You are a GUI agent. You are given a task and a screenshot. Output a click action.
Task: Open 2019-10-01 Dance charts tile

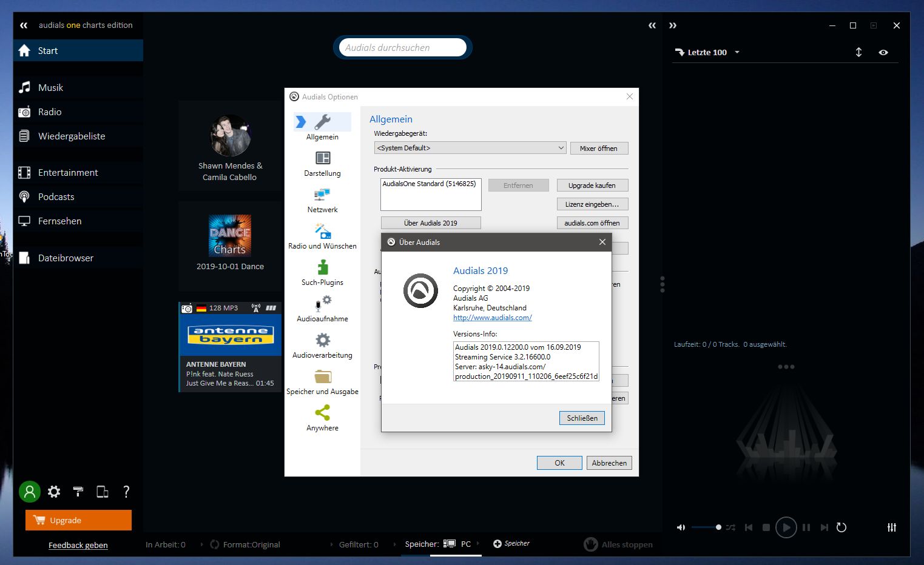(x=230, y=246)
